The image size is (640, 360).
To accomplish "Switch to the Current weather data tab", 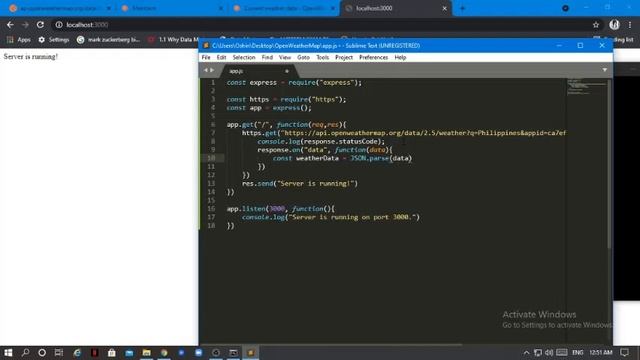I will (284, 8).
